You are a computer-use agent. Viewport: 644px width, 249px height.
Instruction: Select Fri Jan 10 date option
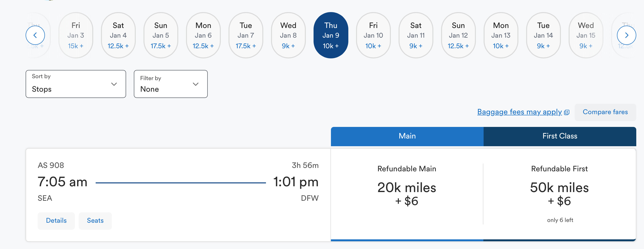pos(373,35)
